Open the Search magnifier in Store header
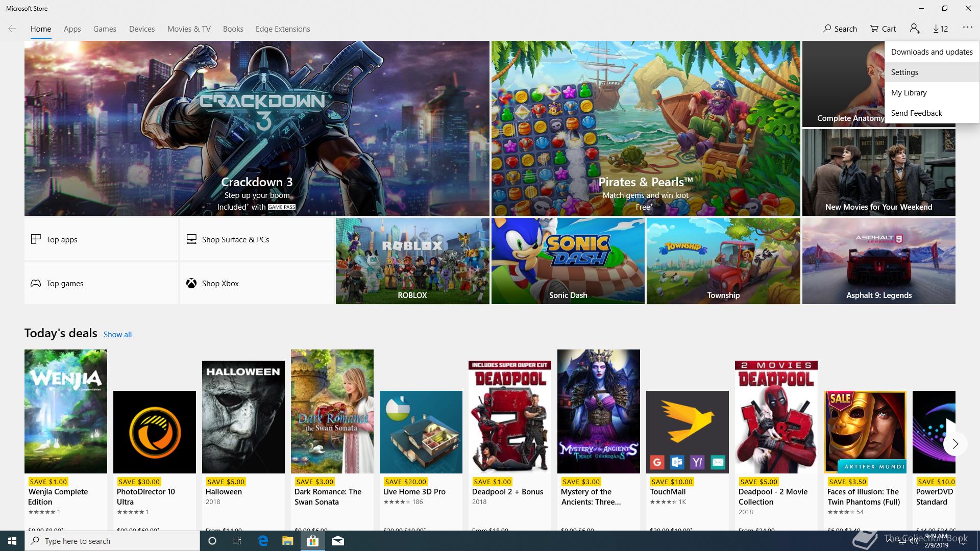 pyautogui.click(x=840, y=29)
